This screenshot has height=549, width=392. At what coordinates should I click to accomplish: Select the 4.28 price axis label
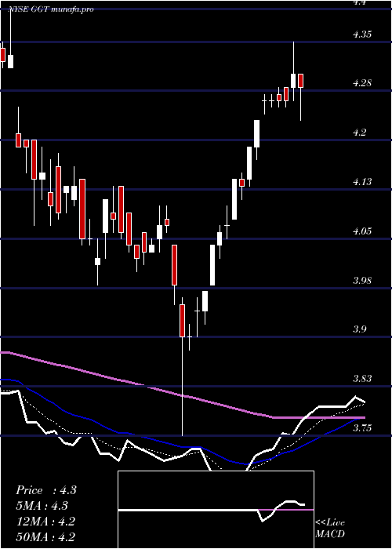point(362,83)
